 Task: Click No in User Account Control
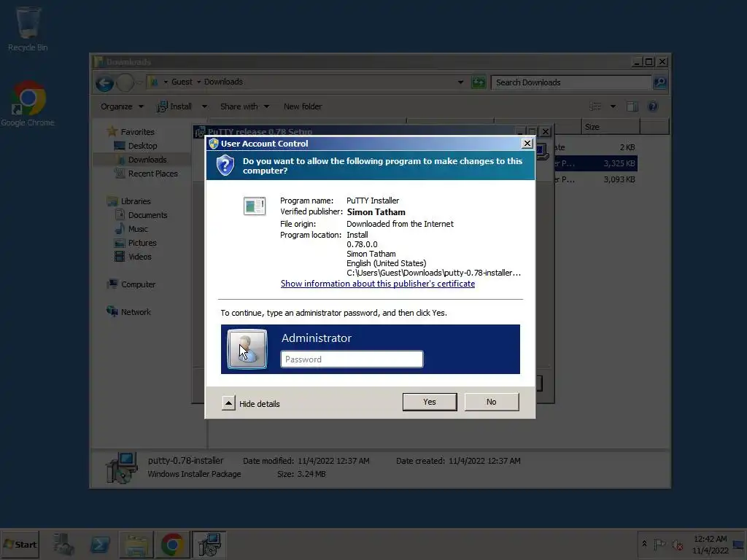(x=491, y=402)
